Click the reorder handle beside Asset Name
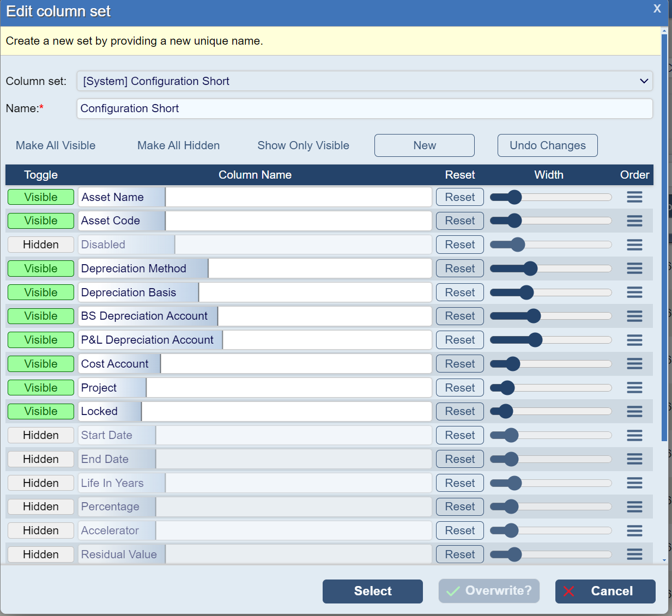The height and width of the screenshot is (616, 672). 634,197
